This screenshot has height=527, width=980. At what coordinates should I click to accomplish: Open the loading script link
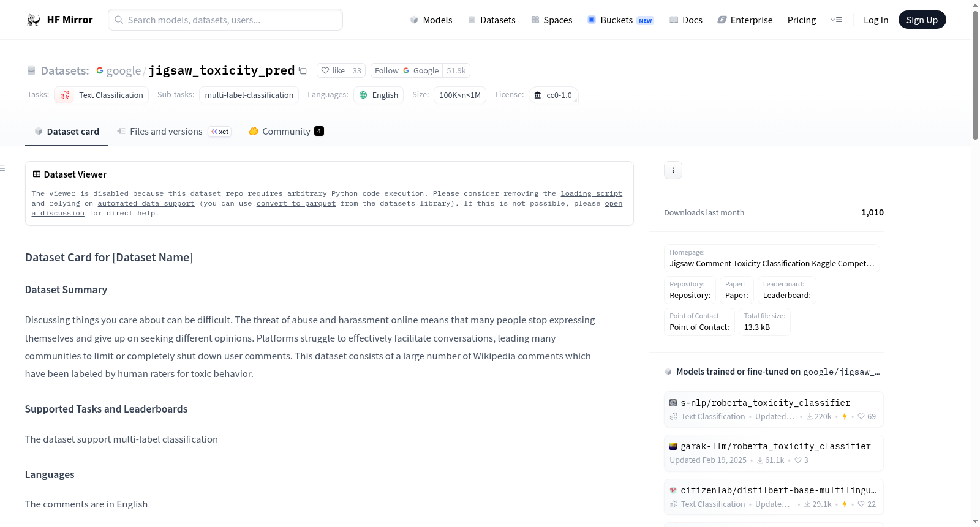tap(591, 193)
